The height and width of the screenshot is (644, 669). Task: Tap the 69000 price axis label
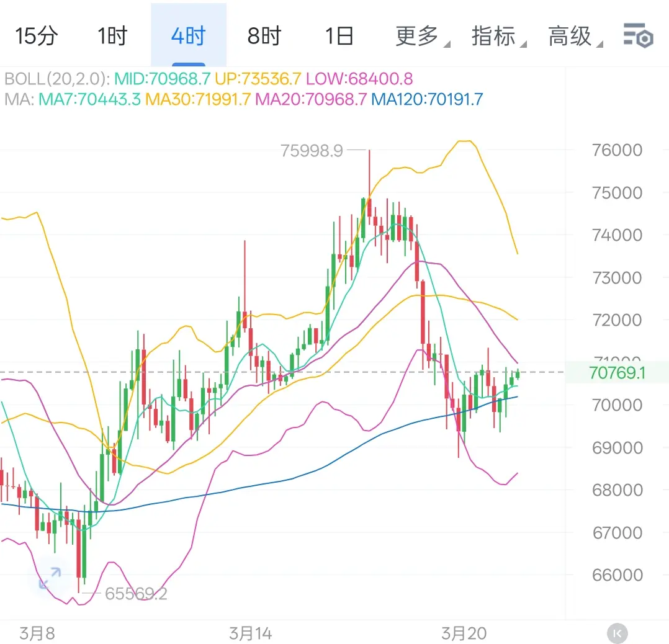[x=617, y=448]
